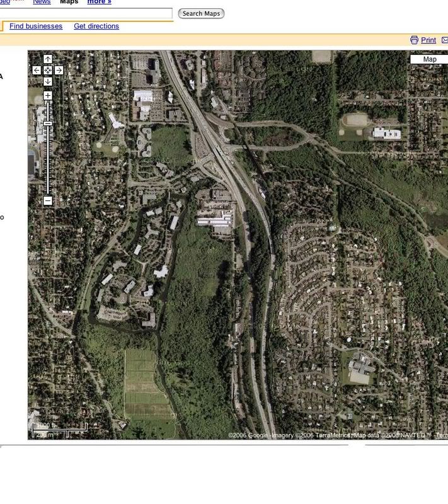
Task: Click the center return-to-last-result icon
Action: [x=48, y=71]
